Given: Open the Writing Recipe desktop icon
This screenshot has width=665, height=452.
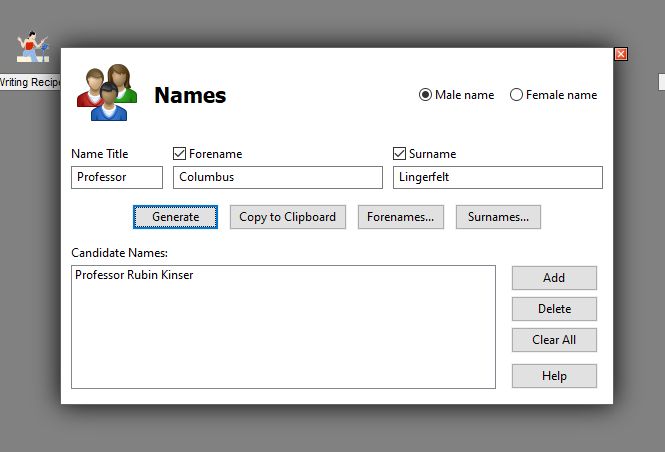Looking at the screenshot, I should click(x=30, y=48).
